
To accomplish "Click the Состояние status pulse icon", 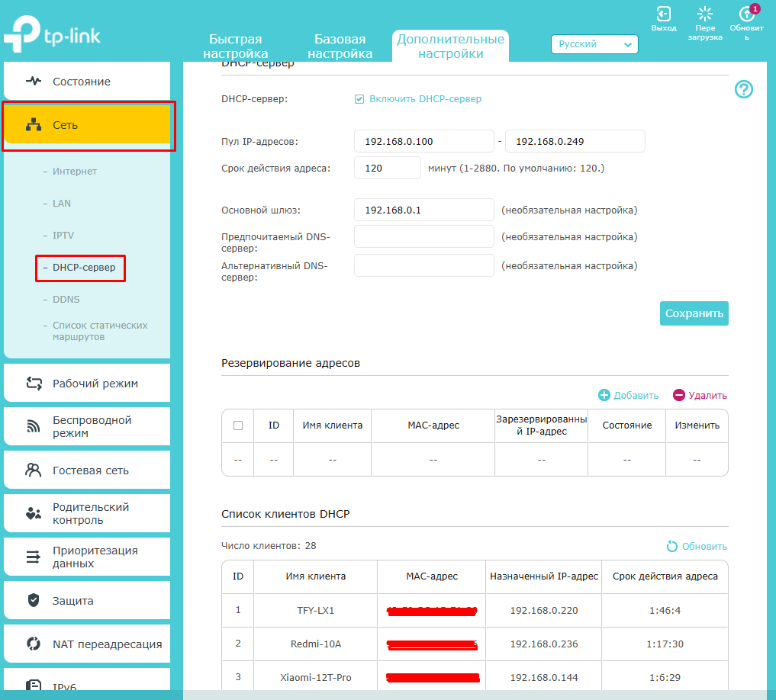I will (x=34, y=81).
